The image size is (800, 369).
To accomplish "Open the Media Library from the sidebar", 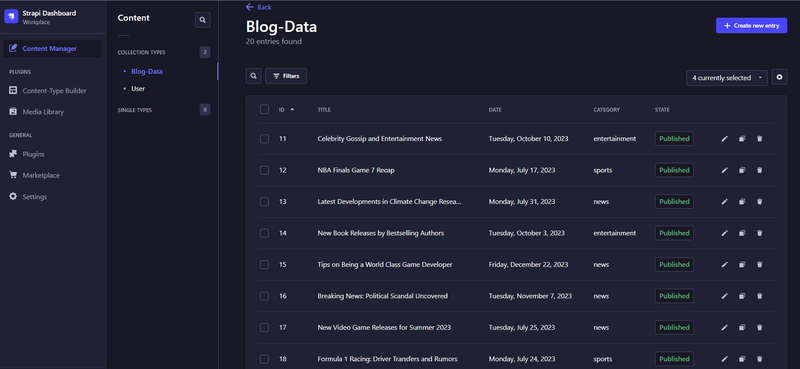I will (43, 112).
